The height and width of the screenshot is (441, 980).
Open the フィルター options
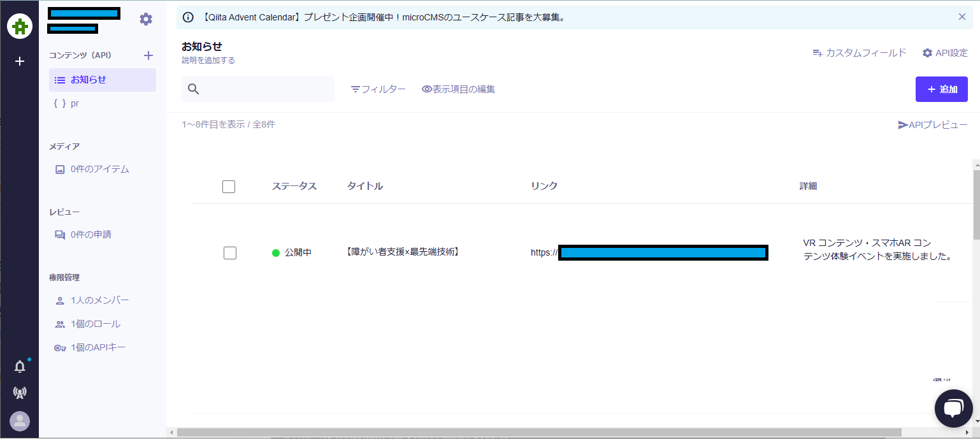378,89
